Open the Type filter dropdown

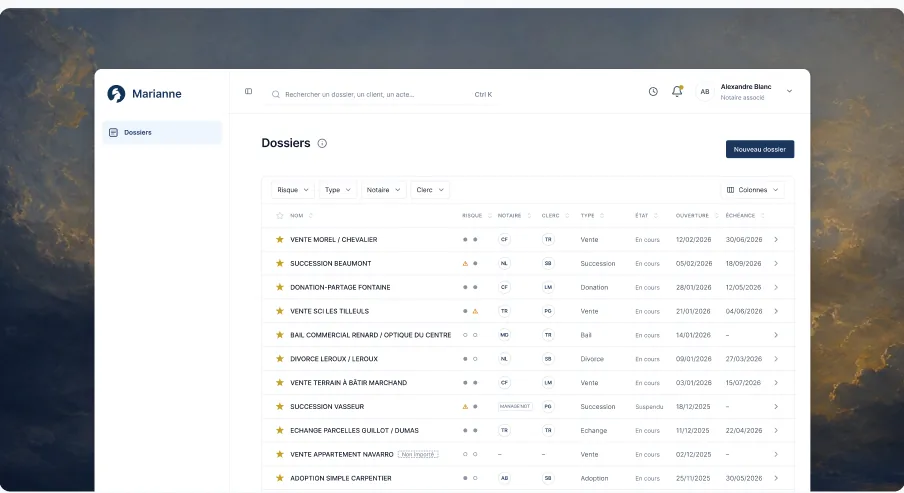tap(338, 190)
